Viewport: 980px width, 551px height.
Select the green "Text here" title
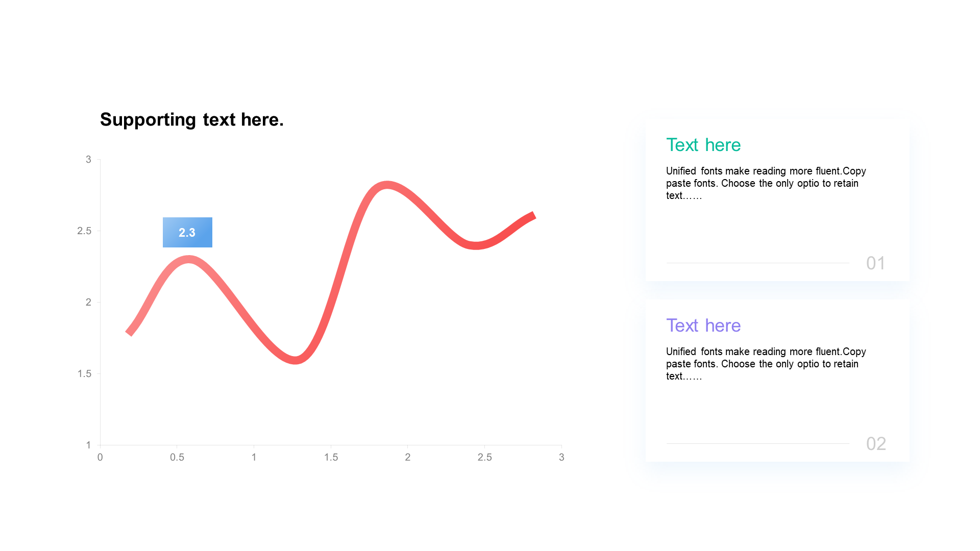click(x=703, y=145)
